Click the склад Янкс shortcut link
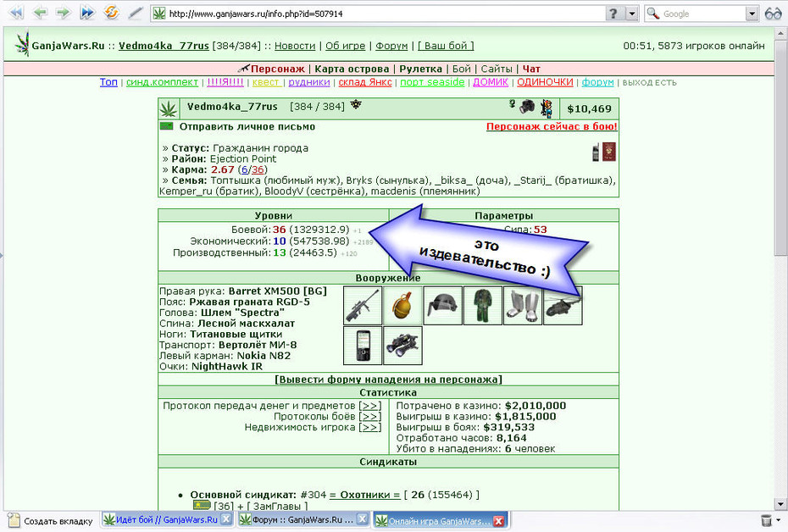Viewport: 788px width, 532px height. click(x=365, y=82)
